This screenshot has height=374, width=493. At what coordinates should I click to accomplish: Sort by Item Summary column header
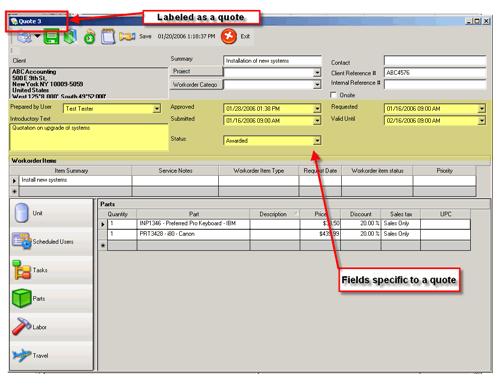[71, 171]
